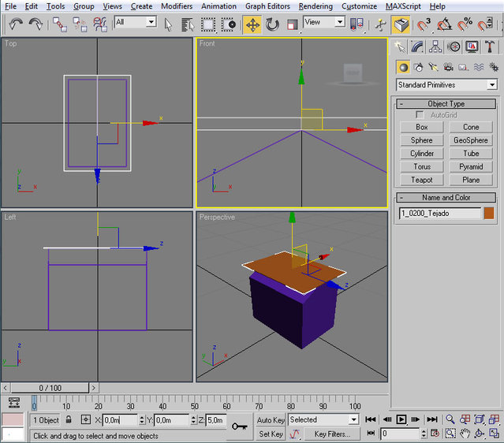Switch to the Utilities hammer panel

coord(490,47)
